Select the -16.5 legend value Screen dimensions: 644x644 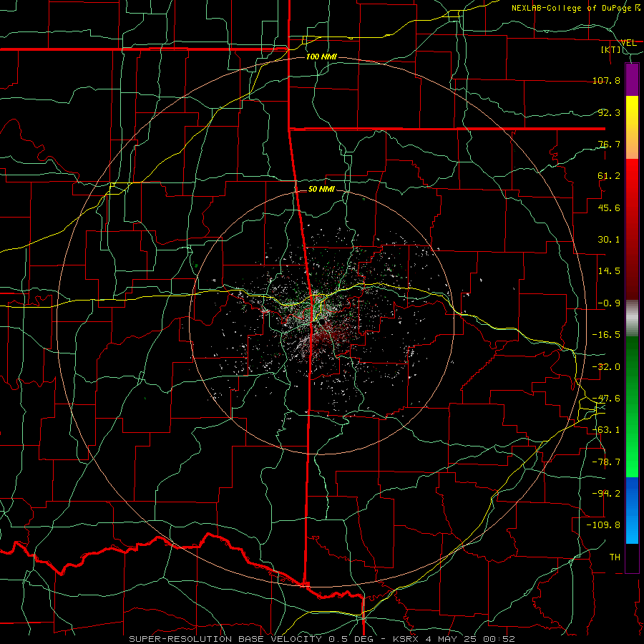pyautogui.click(x=606, y=335)
